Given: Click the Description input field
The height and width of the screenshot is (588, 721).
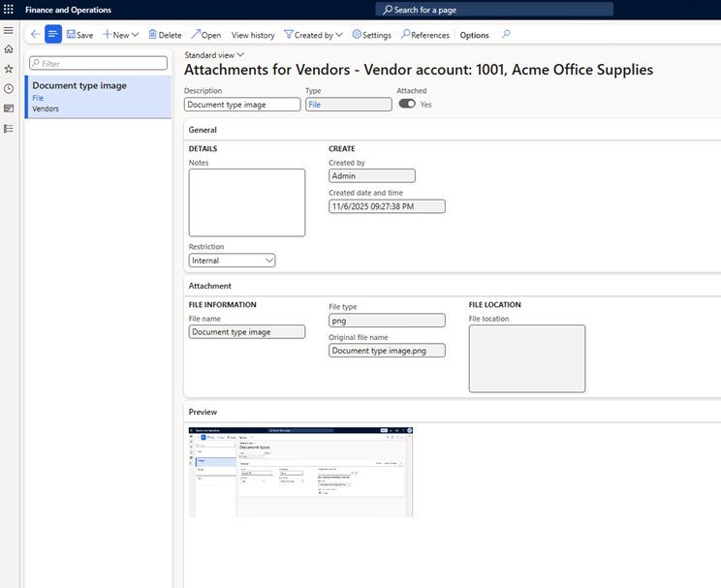Looking at the screenshot, I should 242,105.
